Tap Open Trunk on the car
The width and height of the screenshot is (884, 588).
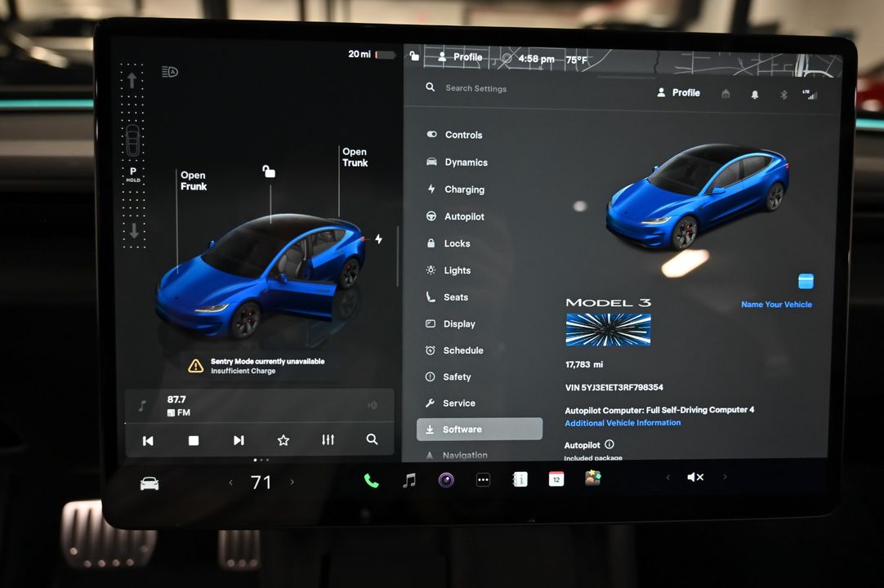[355, 158]
